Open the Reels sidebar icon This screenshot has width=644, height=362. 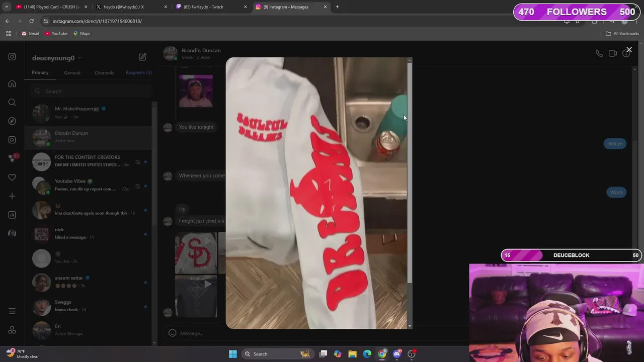(12, 140)
